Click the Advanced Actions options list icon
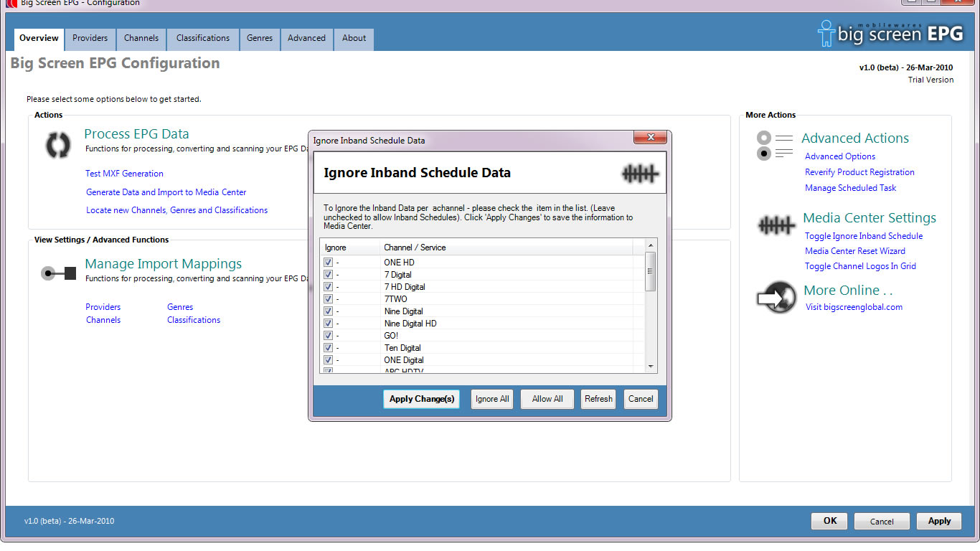980x551 pixels. pyautogui.click(x=775, y=146)
